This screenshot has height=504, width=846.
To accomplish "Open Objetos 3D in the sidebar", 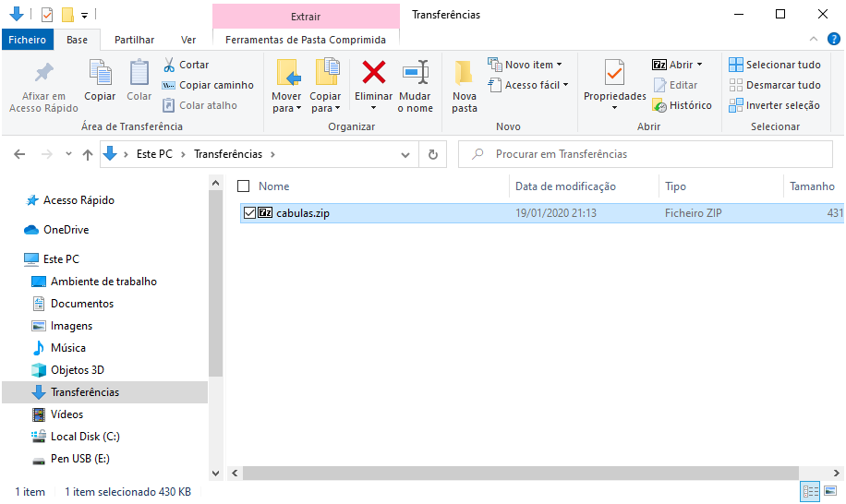I will tap(67, 370).
